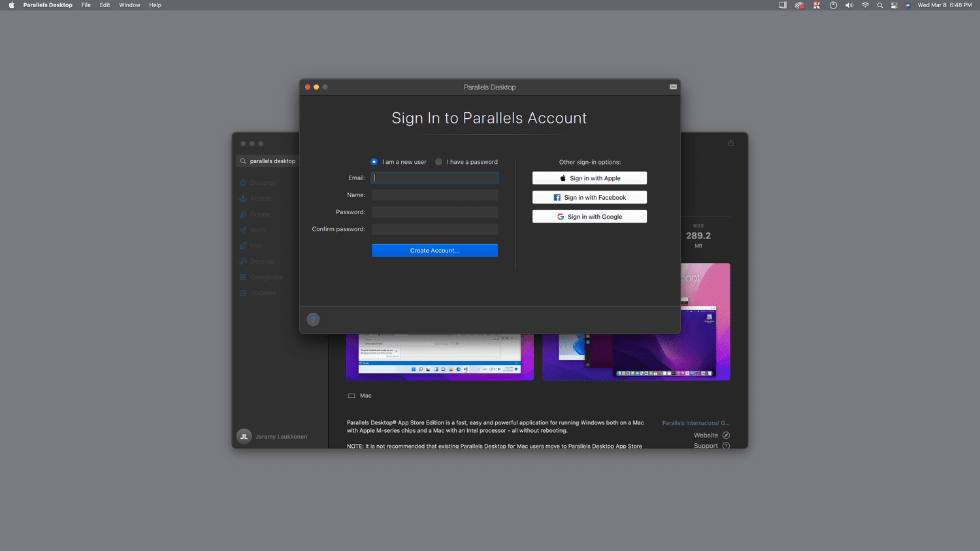
Task: Open the Edit menu
Action: pyautogui.click(x=105, y=5)
